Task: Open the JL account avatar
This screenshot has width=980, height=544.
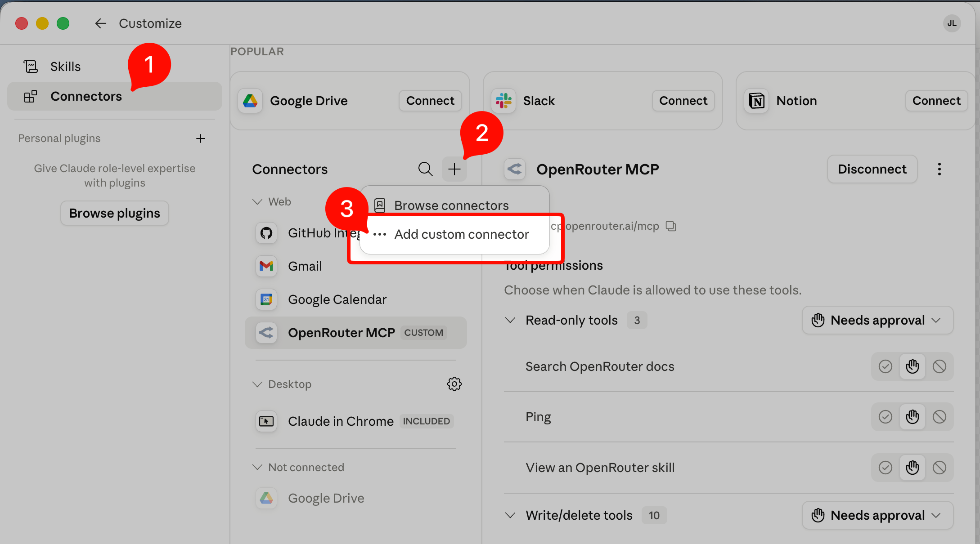Action: [952, 23]
